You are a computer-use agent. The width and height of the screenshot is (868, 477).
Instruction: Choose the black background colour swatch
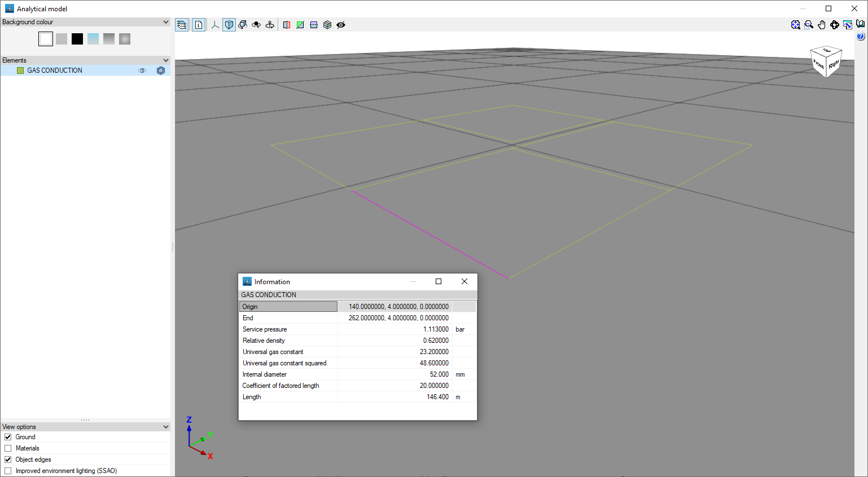tap(77, 39)
